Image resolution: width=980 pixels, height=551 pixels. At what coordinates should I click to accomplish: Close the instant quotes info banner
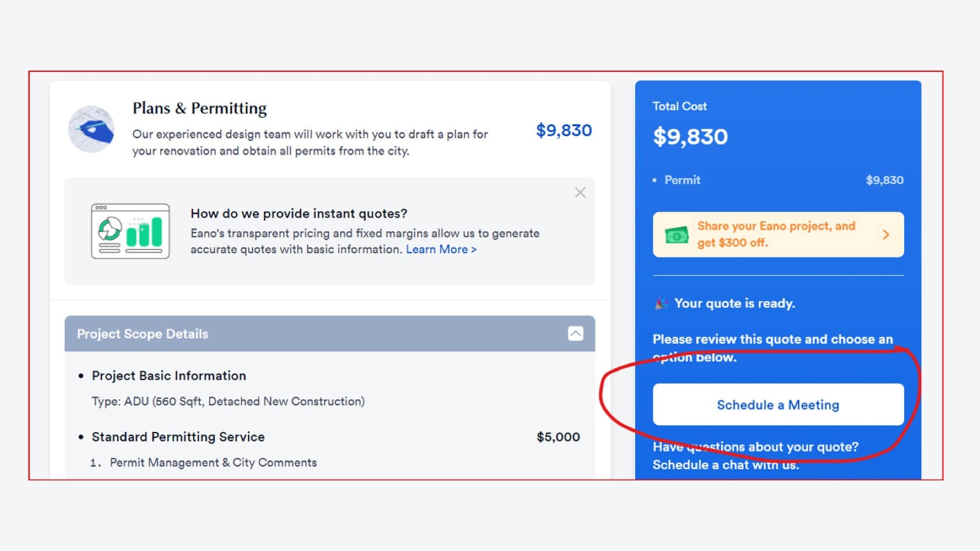click(x=580, y=193)
